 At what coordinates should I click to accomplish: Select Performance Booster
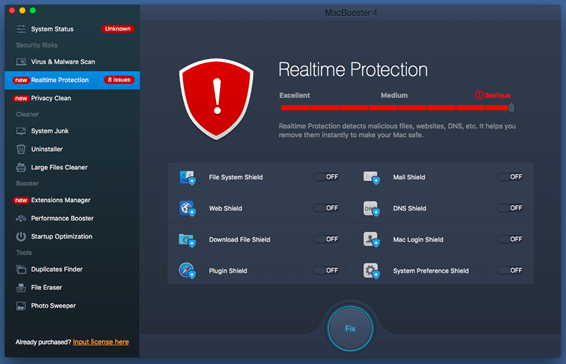(x=72, y=218)
